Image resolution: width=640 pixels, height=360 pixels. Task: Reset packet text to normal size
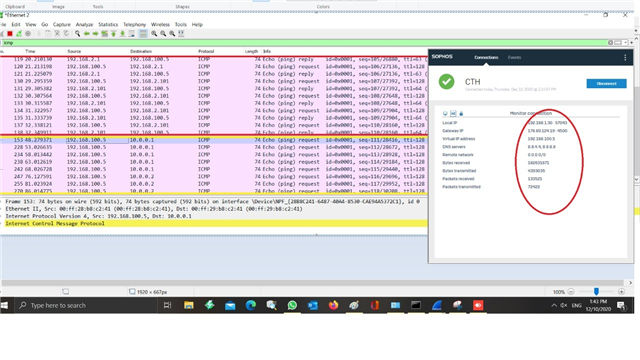(172, 34)
